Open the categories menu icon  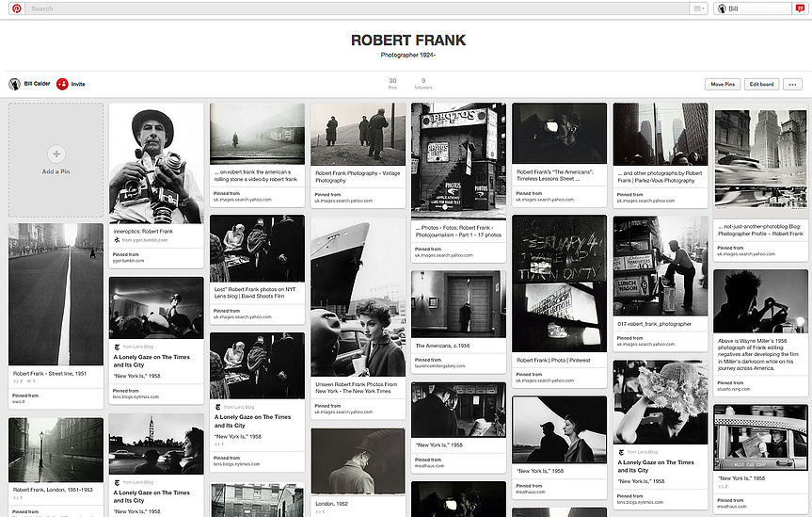pos(697,8)
